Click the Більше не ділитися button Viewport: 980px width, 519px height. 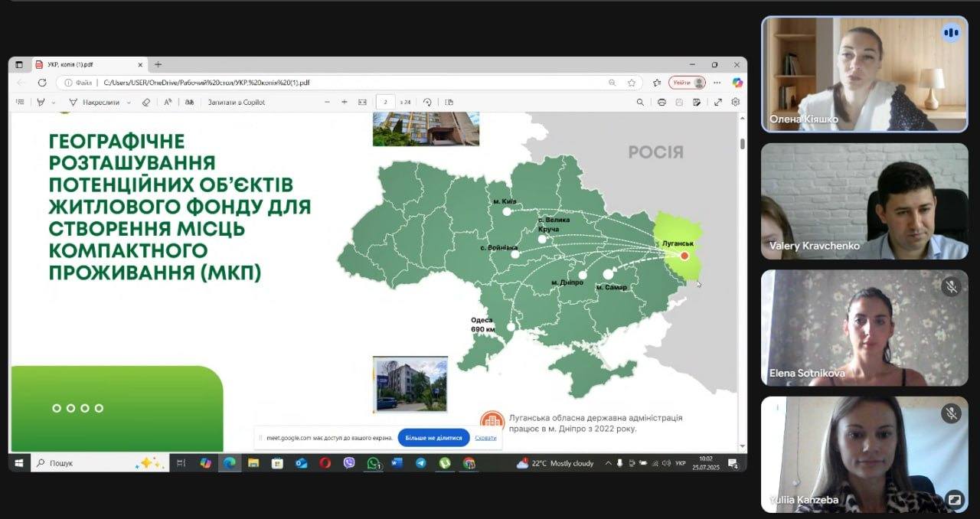pos(433,438)
